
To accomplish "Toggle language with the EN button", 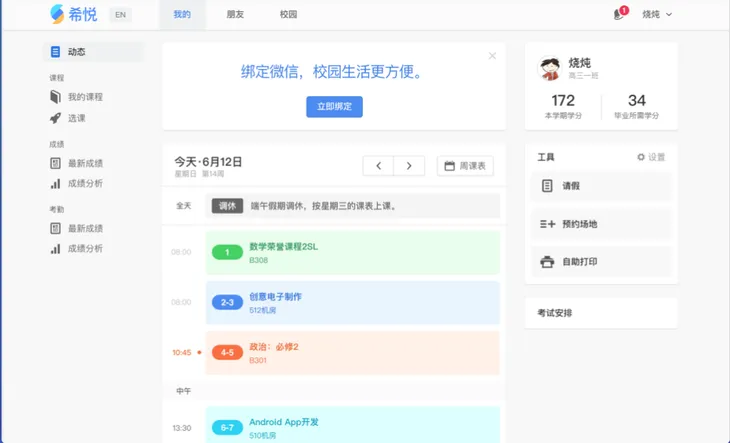I will click(120, 15).
